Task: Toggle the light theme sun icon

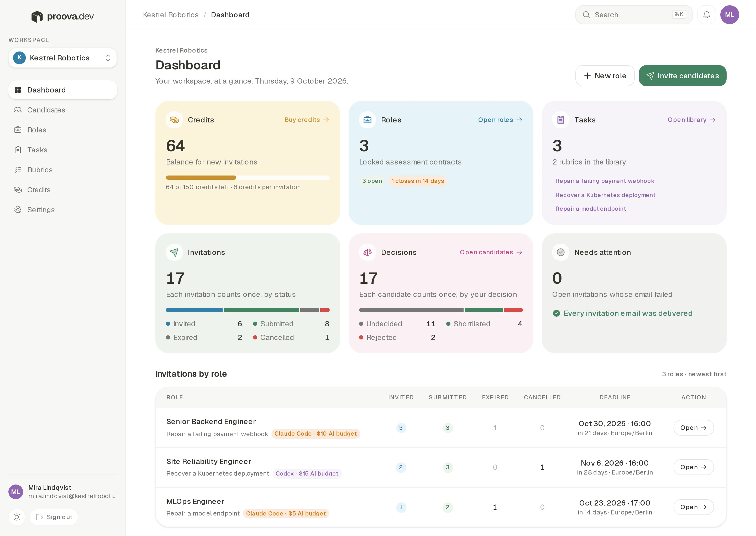Action: (17, 517)
